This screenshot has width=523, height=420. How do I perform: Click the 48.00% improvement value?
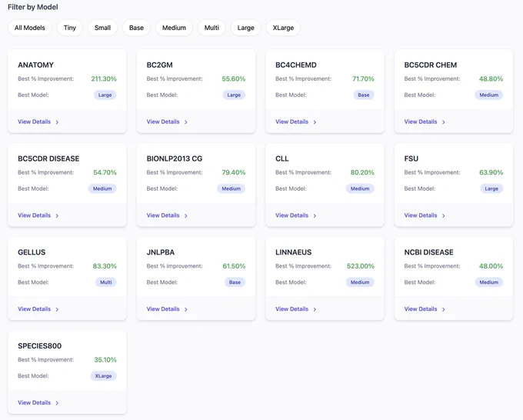(x=491, y=266)
